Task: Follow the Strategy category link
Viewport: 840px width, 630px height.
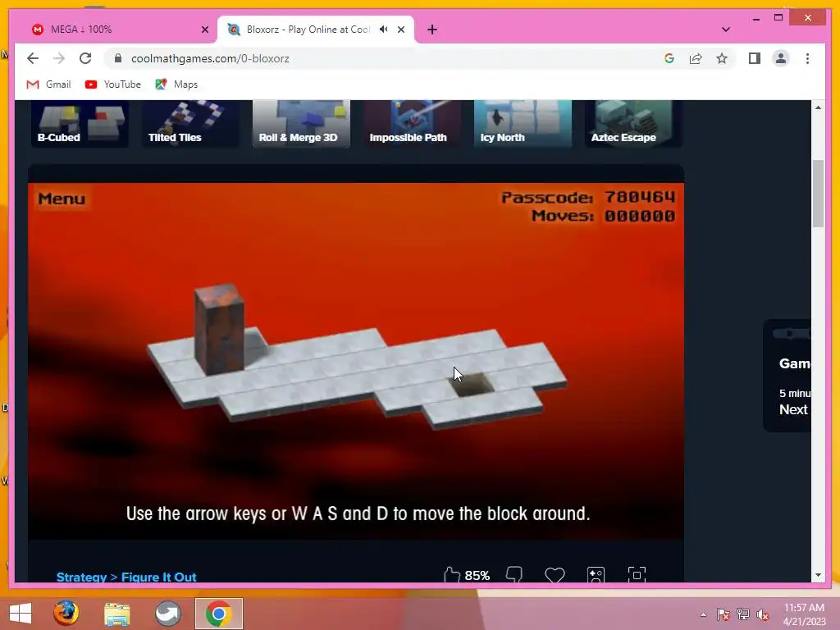Action: (81, 577)
